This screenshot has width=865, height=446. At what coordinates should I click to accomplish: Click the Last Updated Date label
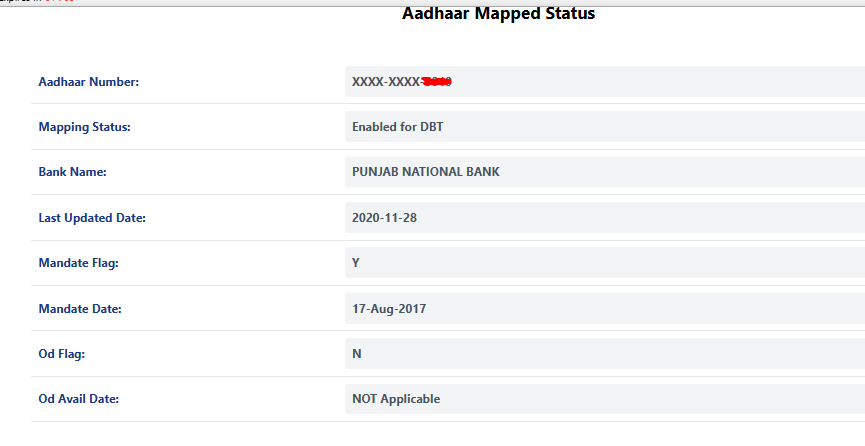pyautogui.click(x=92, y=218)
